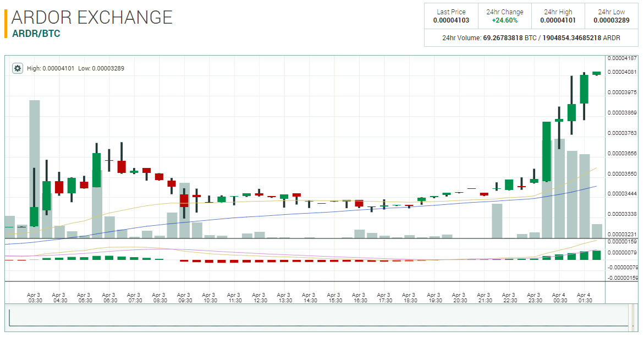This screenshot has height=337, width=644.
Task: Click the Apr 3 21:30 time axis label
Action: (x=485, y=297)
